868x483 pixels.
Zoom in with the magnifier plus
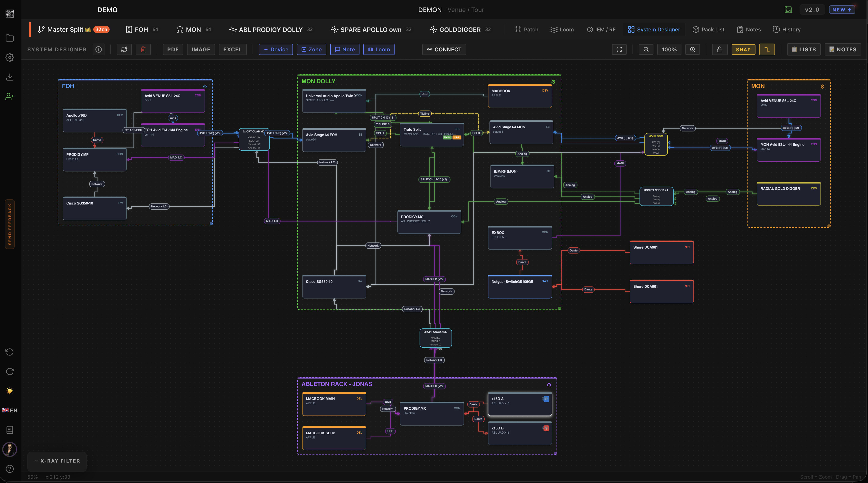pos(692,49)
